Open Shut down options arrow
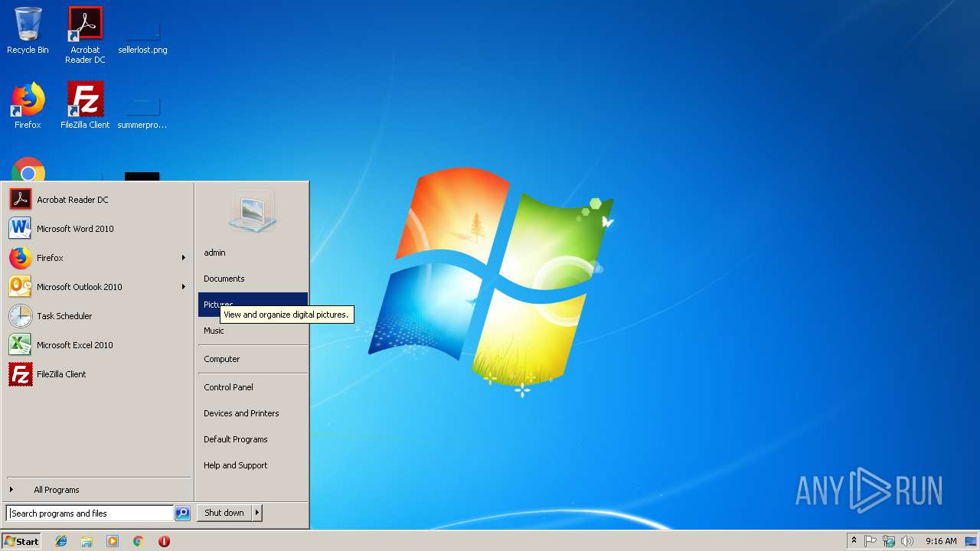Image resolution: width=980 pixels, height=551 pixels. coord(257,513)
